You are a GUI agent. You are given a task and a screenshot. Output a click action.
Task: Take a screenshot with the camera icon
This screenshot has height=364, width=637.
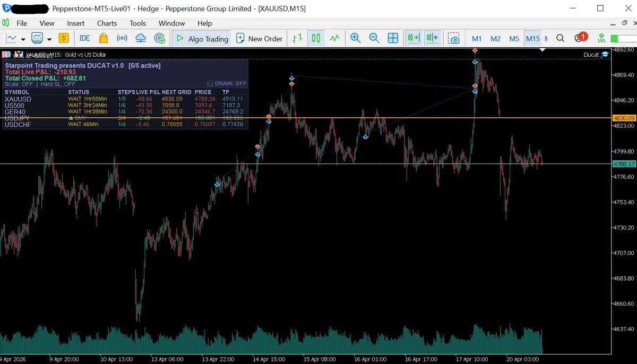(453, 38)
